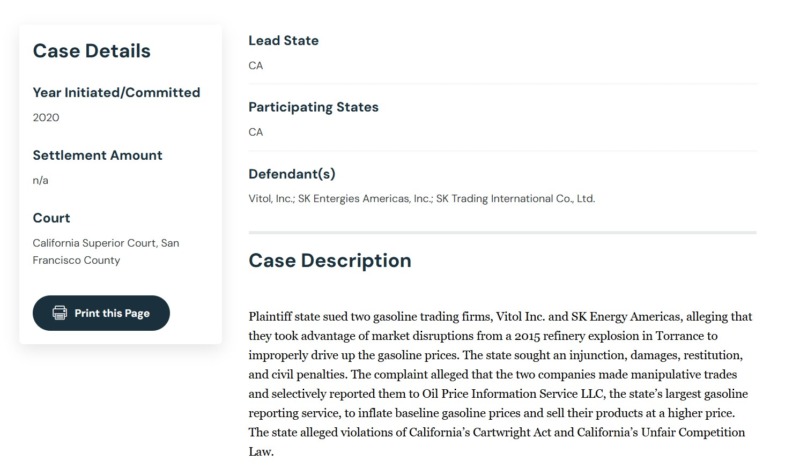This screenshot has height=475, width=800.
Task: Click California Superior Court, San Francisco County text
Action: (106, 252)
